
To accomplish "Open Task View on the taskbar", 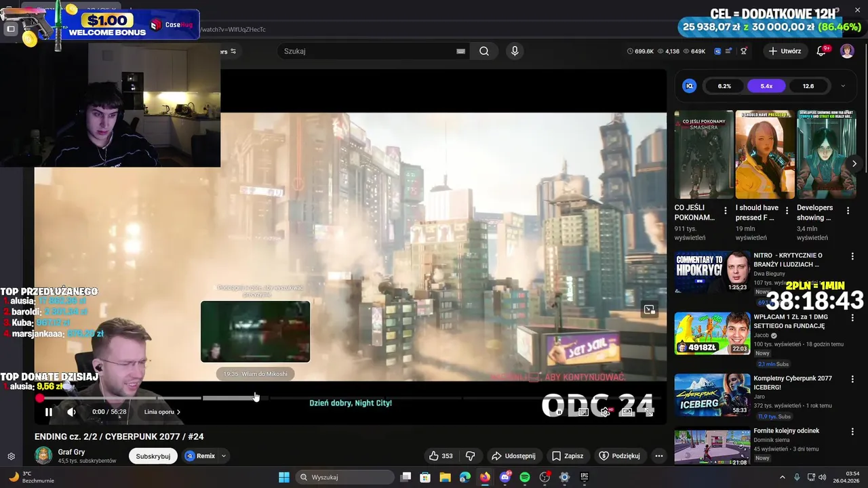I will point(406,477).
